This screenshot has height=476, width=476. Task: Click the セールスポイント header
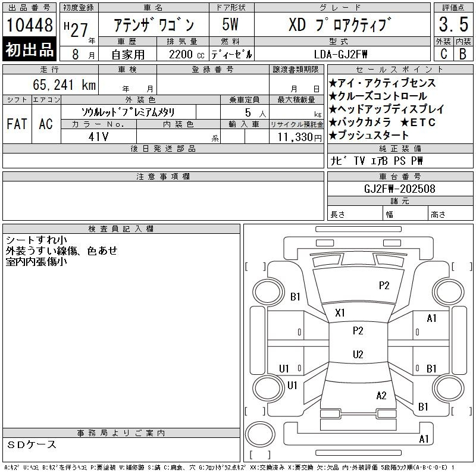coord(400,70)
